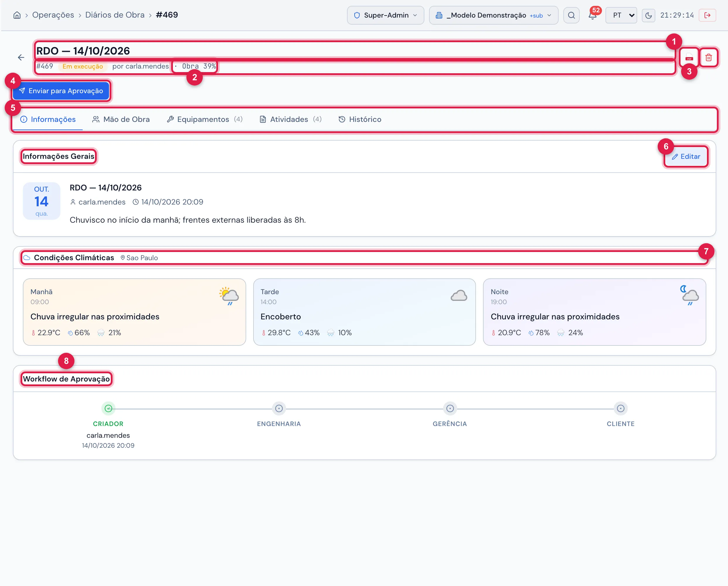Click the Engenharia workflow step circle
The image size is (728, 586).
[x=279, y=408]
